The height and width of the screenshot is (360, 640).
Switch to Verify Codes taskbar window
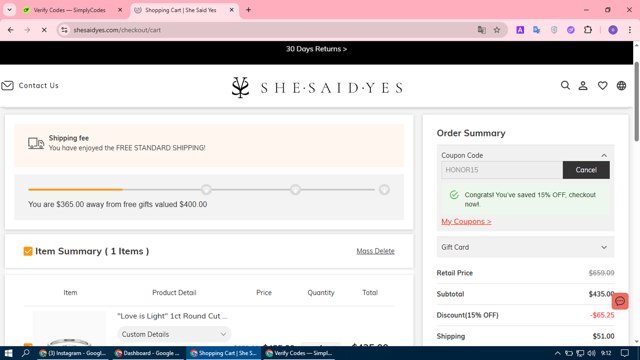(299, 353)
